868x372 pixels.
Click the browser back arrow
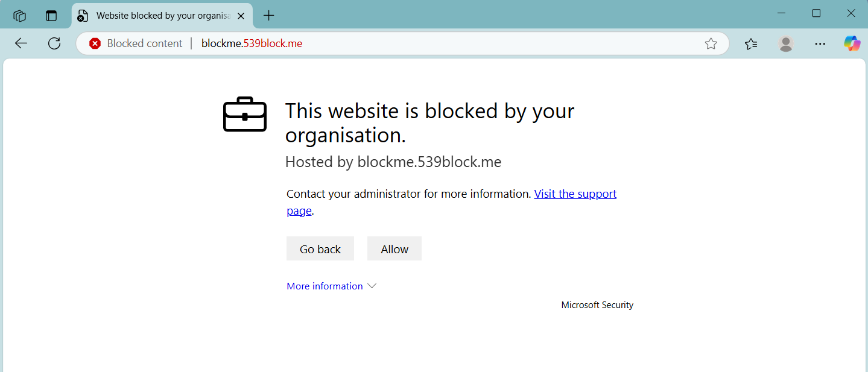[x=21, y=43]
